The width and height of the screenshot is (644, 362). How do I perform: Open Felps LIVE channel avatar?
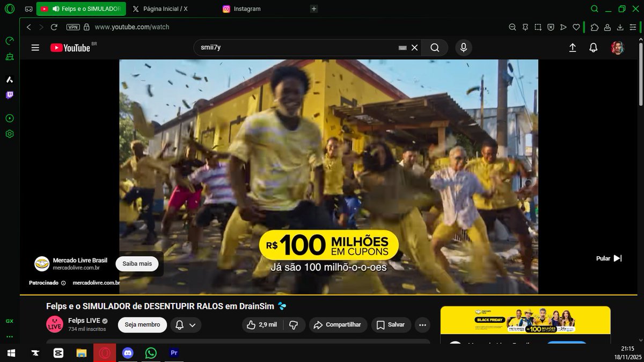coord(55,324)
